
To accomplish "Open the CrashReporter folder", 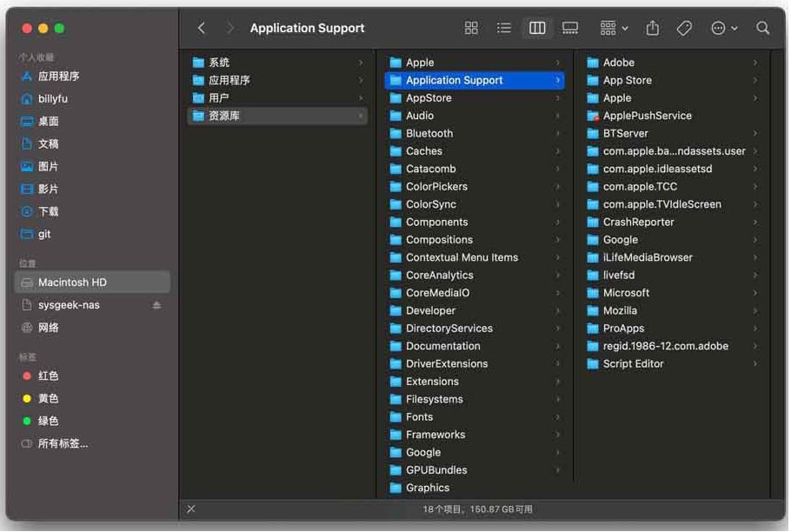I will [x=638, y=222].
